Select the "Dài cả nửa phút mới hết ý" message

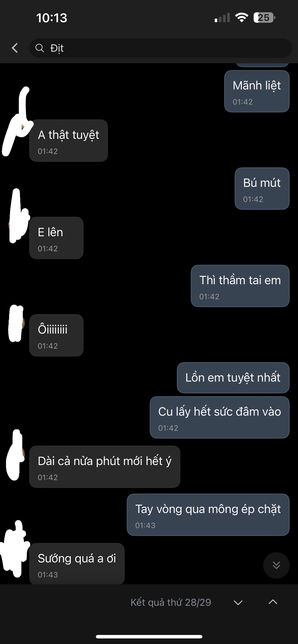coord(105,467)
